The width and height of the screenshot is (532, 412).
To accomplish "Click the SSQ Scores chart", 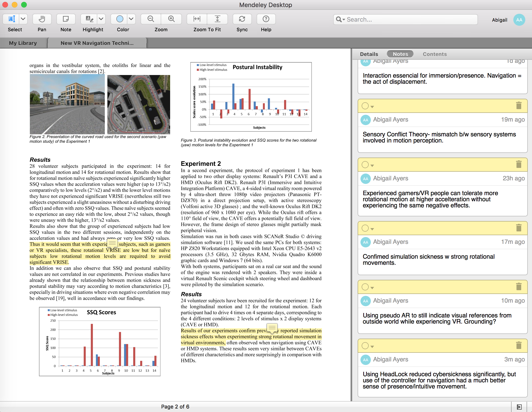I will [x=100, y=341].
